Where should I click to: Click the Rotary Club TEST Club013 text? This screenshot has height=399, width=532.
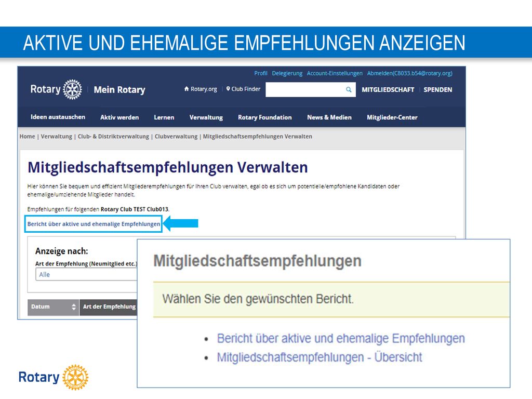(135, 209)
